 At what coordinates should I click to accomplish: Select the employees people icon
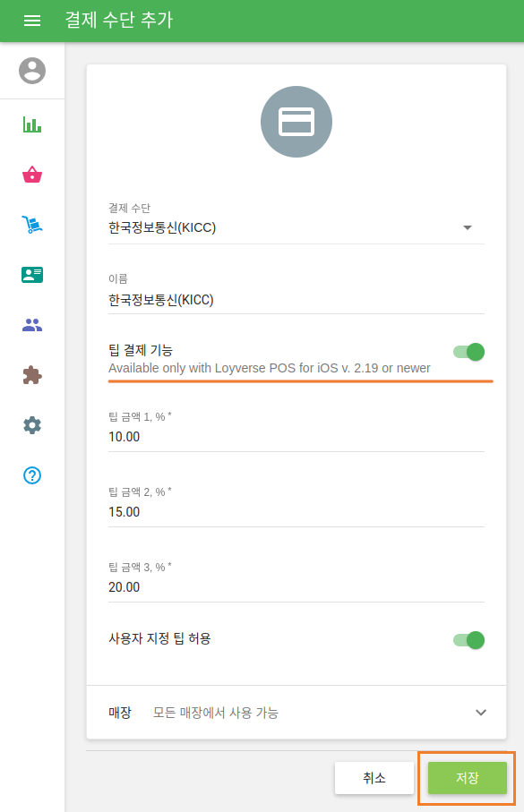pos(32,325)
